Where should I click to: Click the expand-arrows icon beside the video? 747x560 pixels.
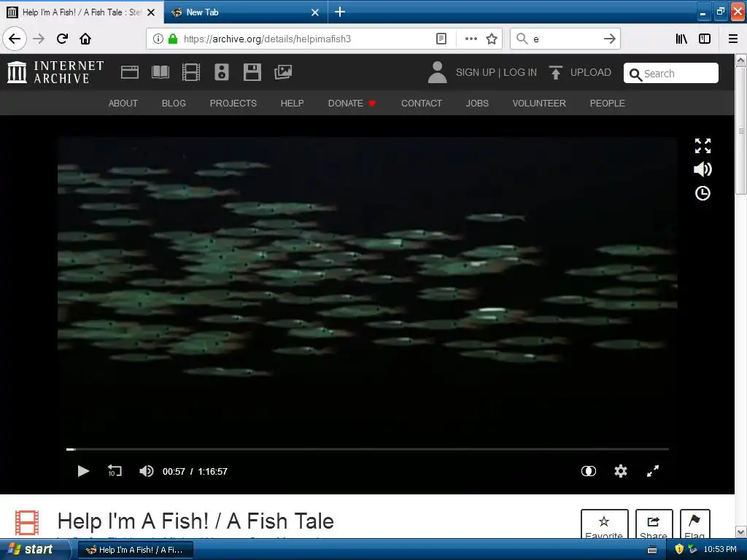coord(703,146)
